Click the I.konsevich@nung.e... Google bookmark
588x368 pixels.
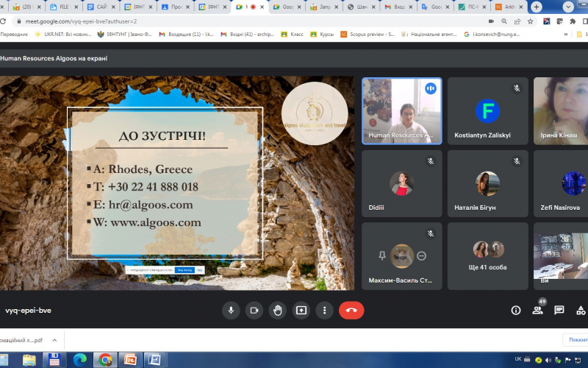point(492,34)
